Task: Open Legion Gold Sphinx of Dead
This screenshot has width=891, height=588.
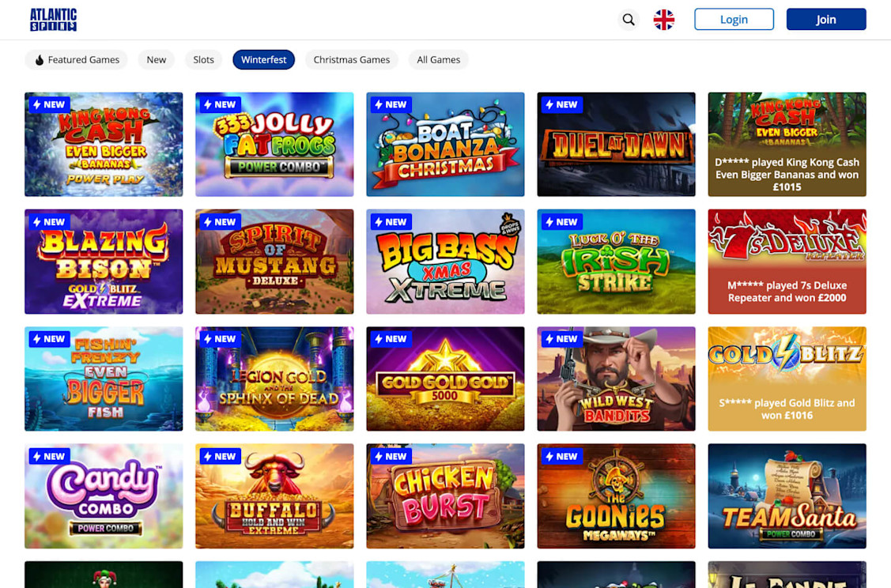Action: 274,379
